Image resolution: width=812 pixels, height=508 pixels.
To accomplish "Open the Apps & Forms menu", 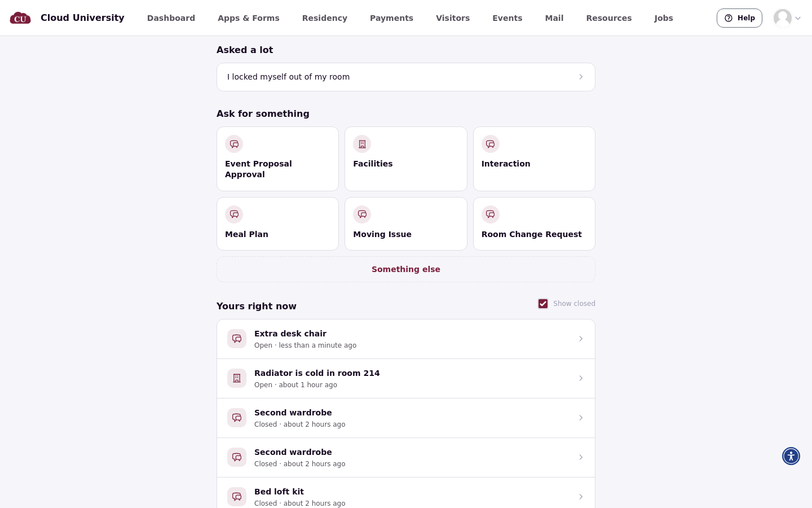I will (x=249, y=18).
